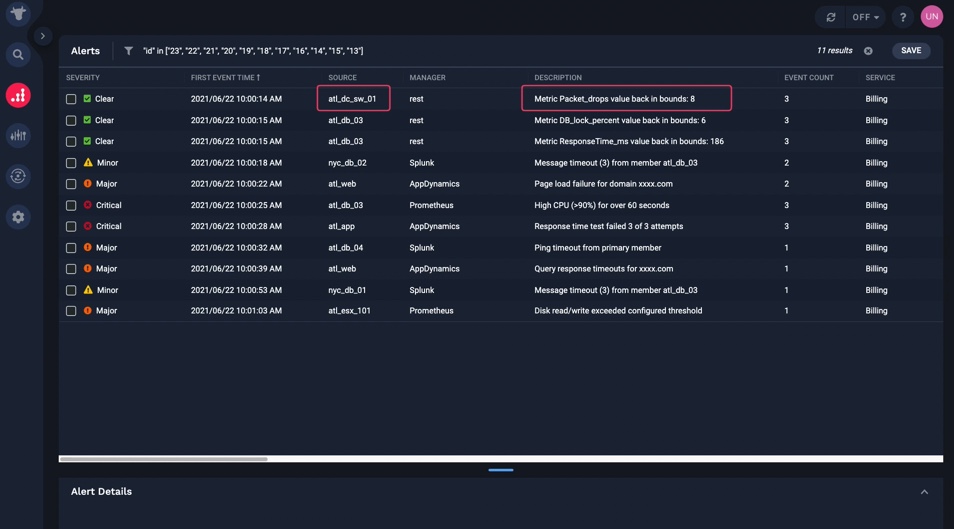The height and width of the screenshot is (529, 954).
Task: Click the Minor warning triangle on nyc_db_02 row
Action: (x=88, y=163)
